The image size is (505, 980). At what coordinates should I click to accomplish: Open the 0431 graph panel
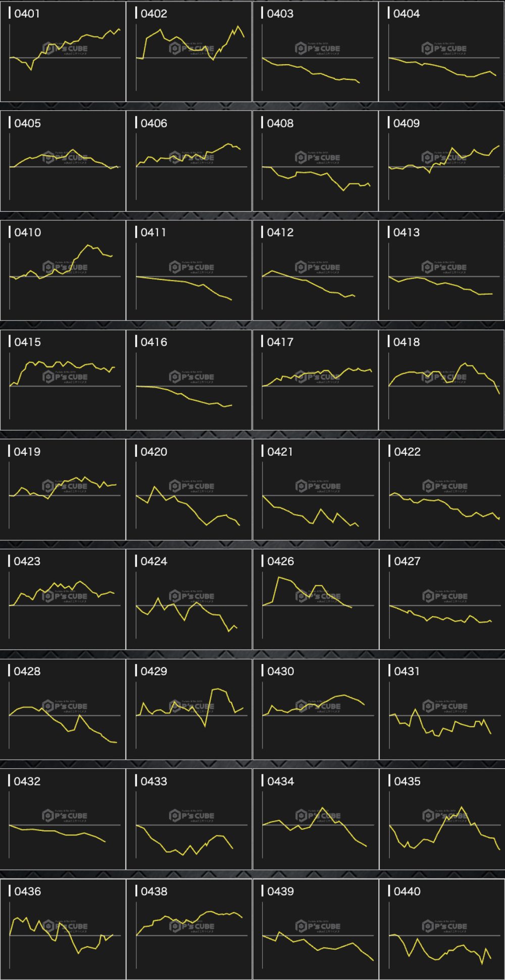(442, 709)
